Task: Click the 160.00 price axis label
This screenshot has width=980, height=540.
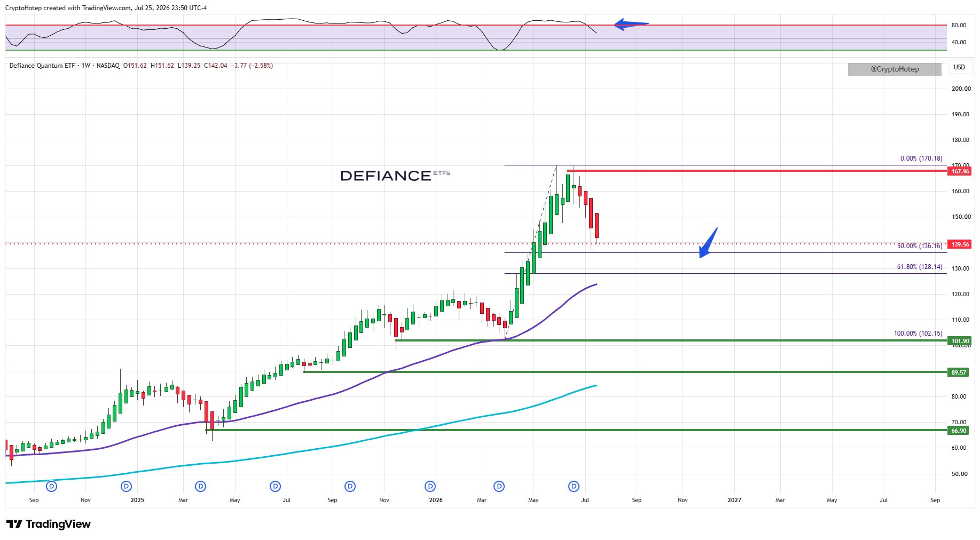Action: pos(961,191)
